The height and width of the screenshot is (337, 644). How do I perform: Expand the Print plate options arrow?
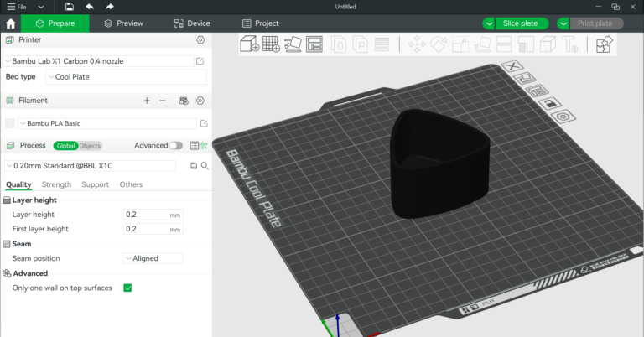tap(563, 23)
